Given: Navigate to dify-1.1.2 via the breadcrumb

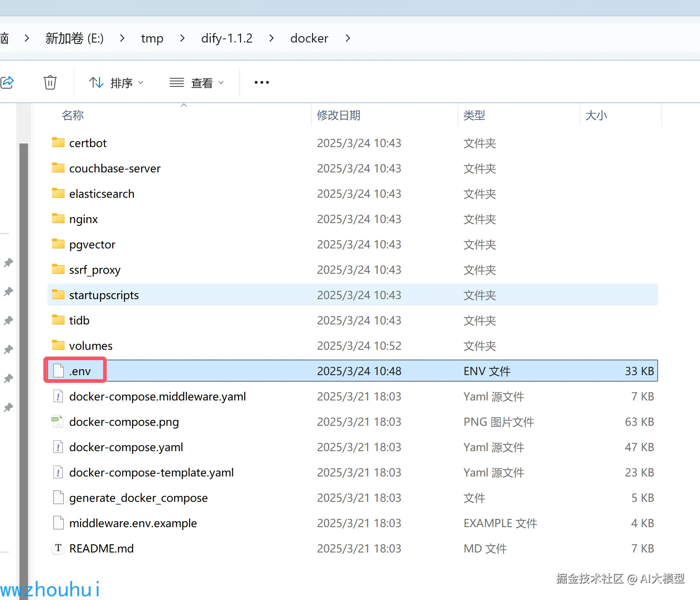Looking at the screenshot, I should (227, 38).
